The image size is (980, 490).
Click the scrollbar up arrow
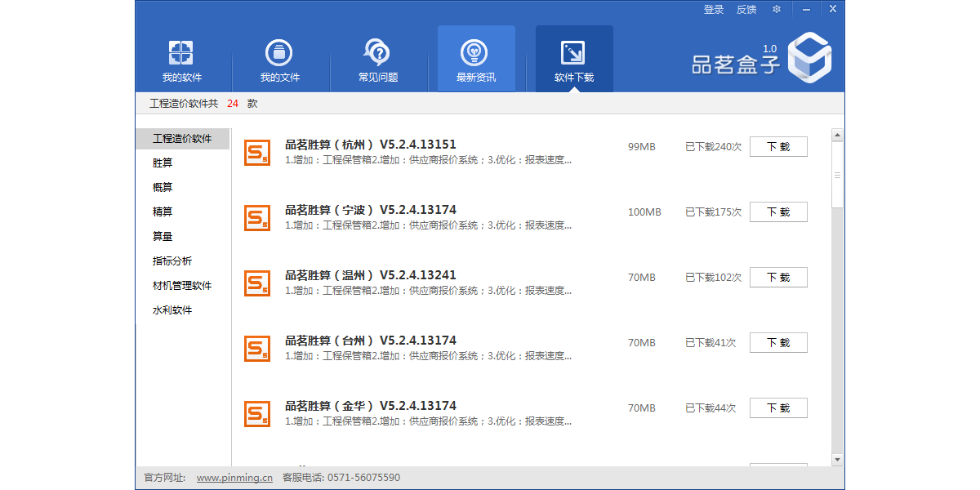tap(837, 135)
